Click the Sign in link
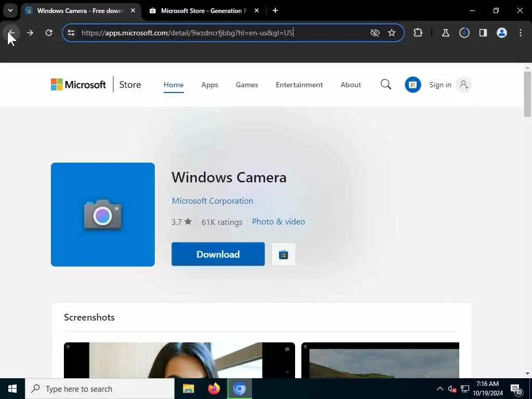Image resolution: width=532 pixels, height=399 pixels. (441, 85)
